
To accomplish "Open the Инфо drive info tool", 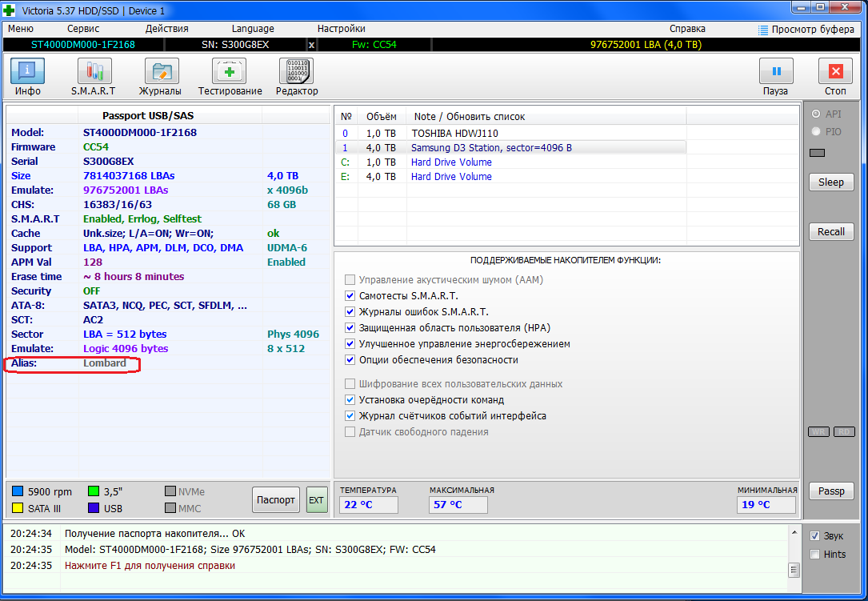I will click(x=27, y=77).
